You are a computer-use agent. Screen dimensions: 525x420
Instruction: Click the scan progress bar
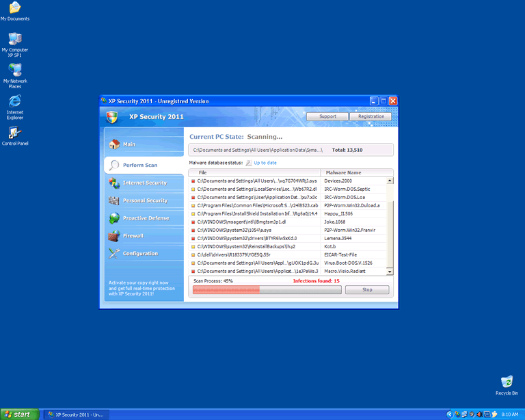click(x=265, y=290)
